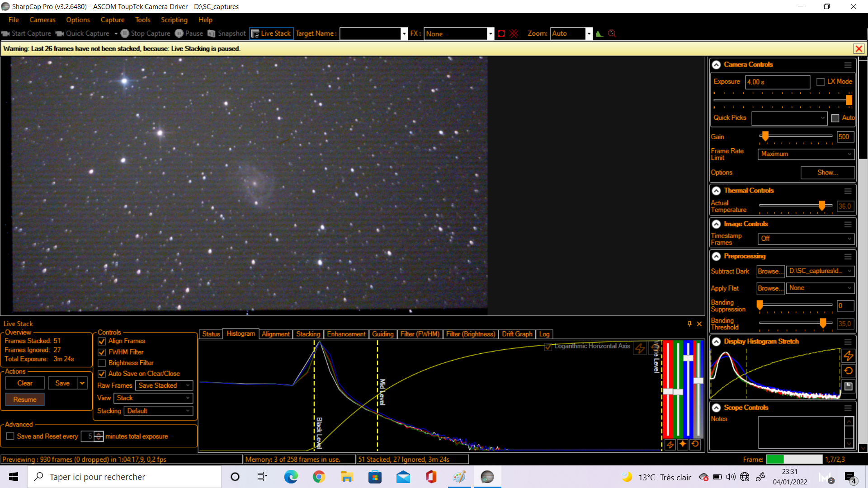Open the green image histogram icon

click(599, 33)
